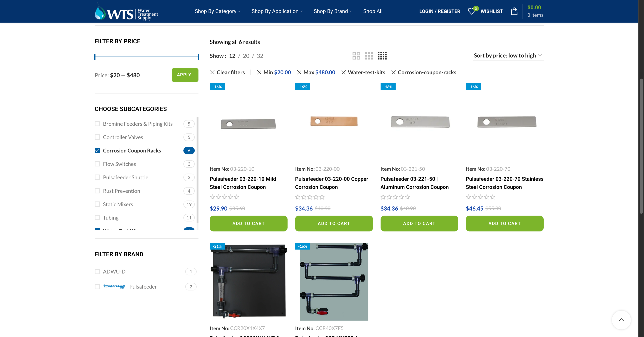Click the subcategories list scrollbar
This screenshot has height=337, width=644.
[x=198, y=170]
